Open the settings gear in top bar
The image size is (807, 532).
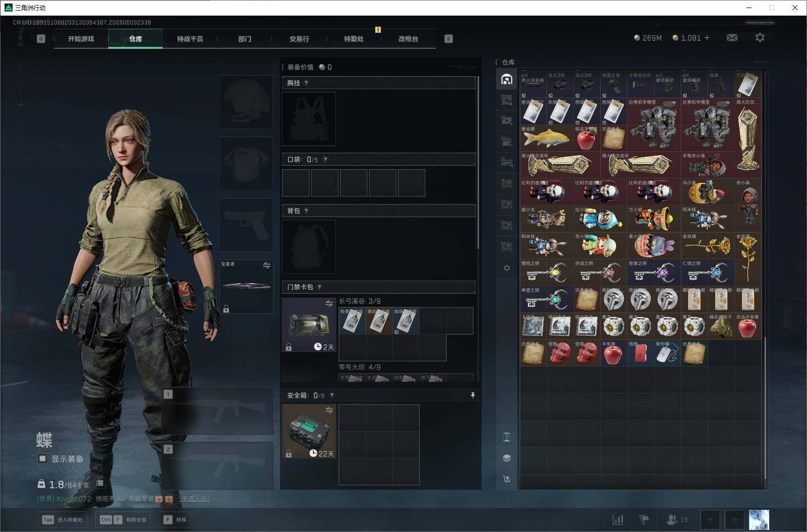[760, 38]
